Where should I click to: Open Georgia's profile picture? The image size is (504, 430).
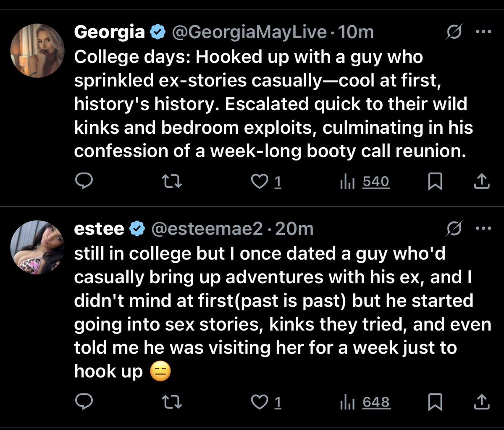pyautogui.click(x=37, y=50)
